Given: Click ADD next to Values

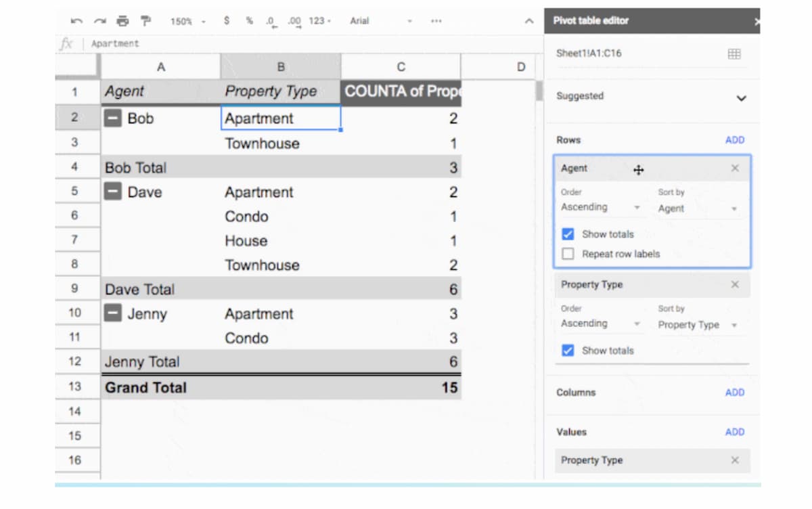Looking at the screenshot, I should click(735, 432).
